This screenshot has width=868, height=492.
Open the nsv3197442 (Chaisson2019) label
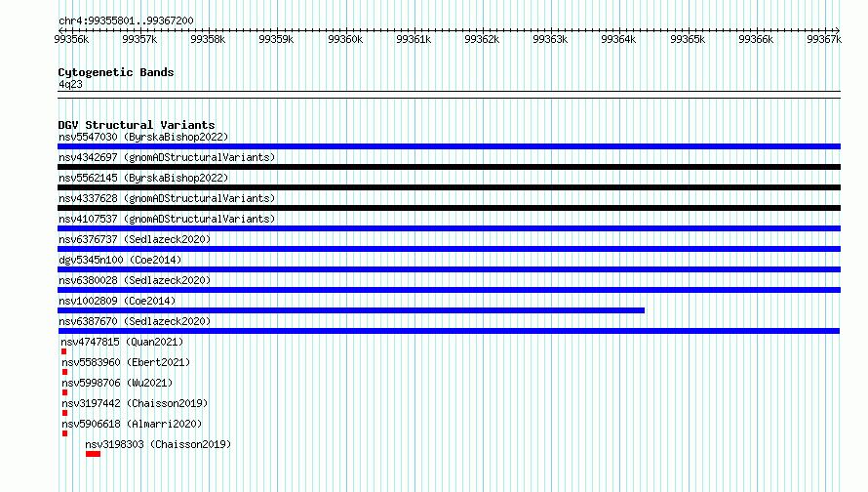click(135, 403)
